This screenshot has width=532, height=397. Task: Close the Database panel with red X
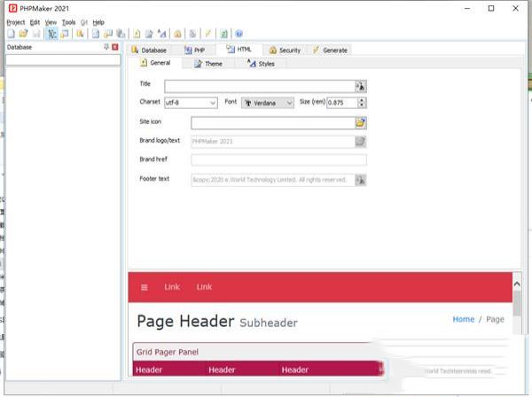click(x=115, y=47)
